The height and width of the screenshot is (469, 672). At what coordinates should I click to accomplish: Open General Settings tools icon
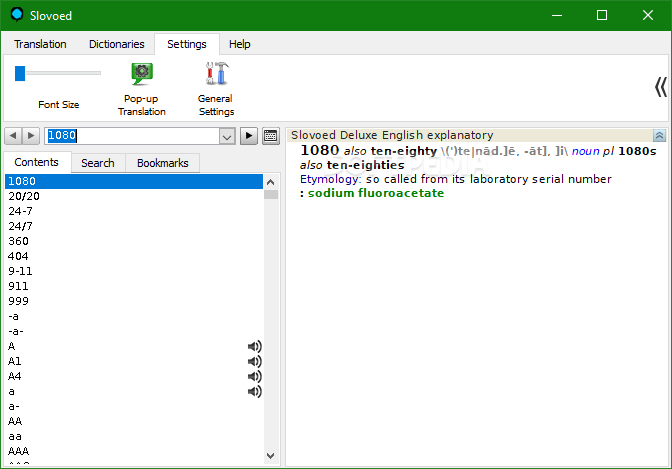pos(216,89)
